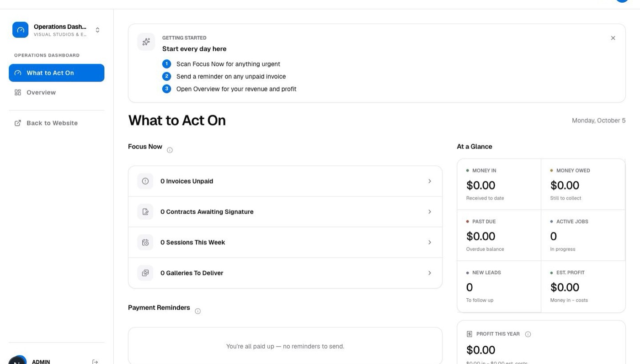Expand the Galleries To Deliver chevron

tap(430, 273)
